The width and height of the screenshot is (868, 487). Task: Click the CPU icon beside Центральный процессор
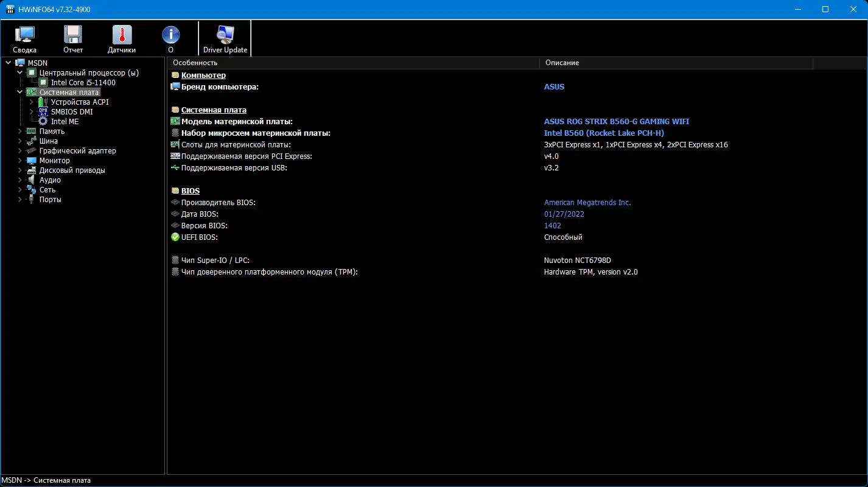[x=32, y=72]
